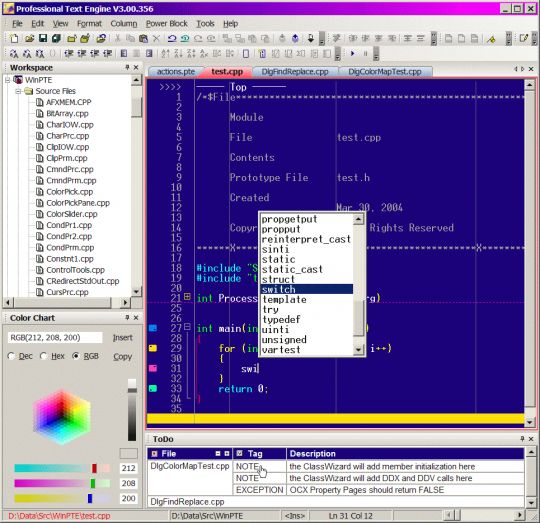540x523 pixels.
Task: Click the macro Pause icon
Action: coord(365,53)
